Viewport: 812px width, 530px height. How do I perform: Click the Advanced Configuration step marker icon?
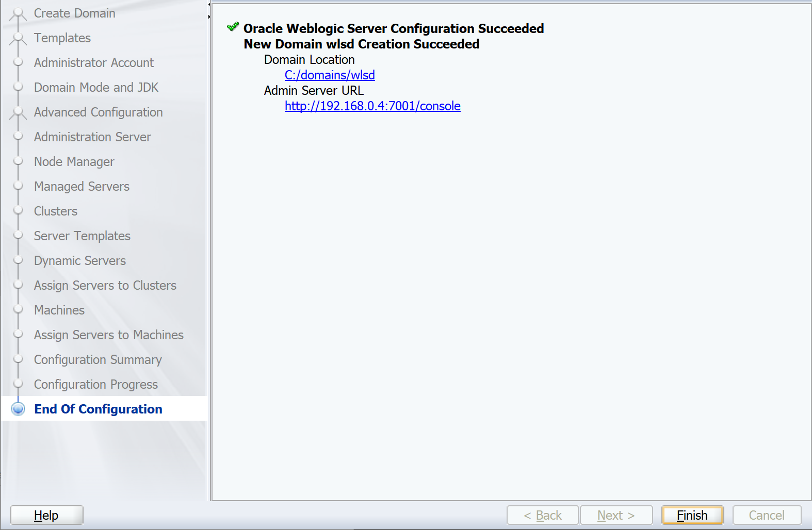18,113
